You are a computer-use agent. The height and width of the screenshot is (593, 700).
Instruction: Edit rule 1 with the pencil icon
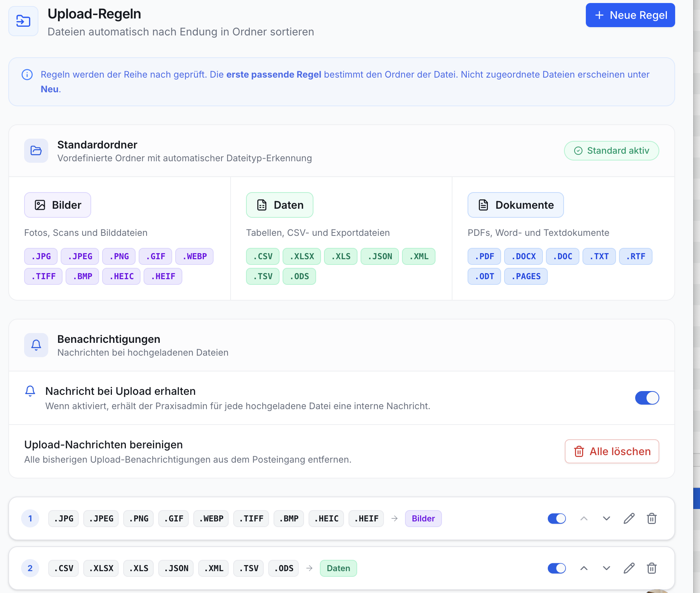[x=629, y=518]
